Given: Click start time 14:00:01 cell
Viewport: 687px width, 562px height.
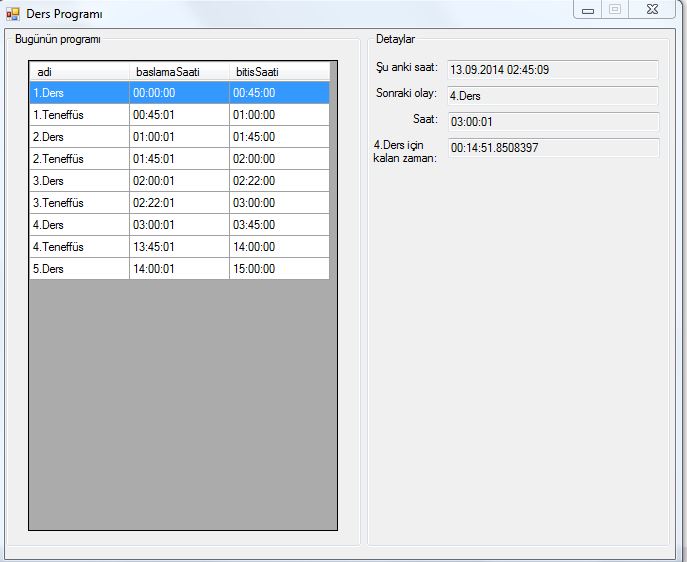Looking at the screenshot, I should (x=179, y=269).
